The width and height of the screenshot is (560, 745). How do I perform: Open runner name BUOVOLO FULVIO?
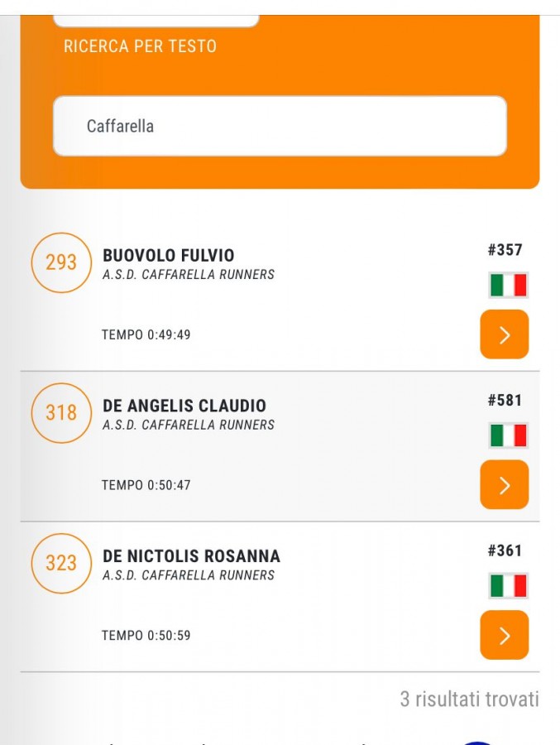coord(169,256)
